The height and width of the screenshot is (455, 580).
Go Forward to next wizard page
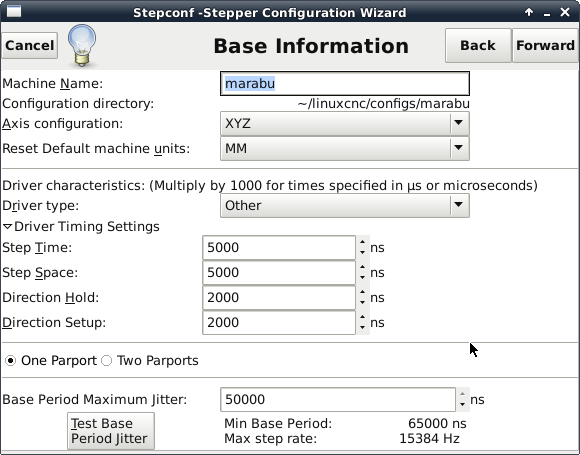[545, 46]
